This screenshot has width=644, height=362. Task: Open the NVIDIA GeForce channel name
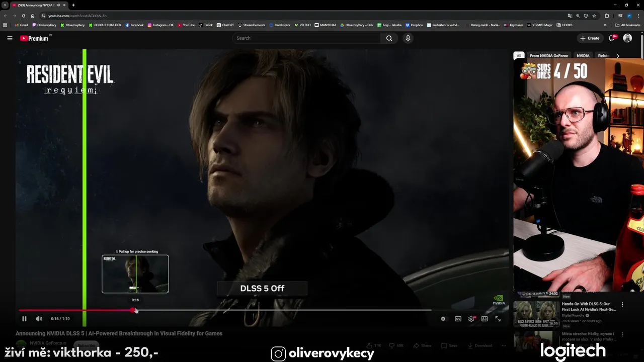tap(46, 343)
